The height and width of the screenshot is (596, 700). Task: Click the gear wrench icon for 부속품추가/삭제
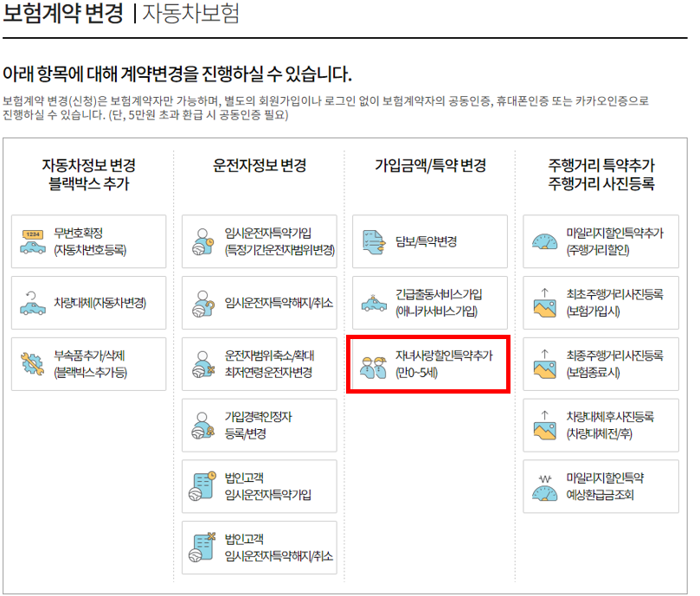32,364
